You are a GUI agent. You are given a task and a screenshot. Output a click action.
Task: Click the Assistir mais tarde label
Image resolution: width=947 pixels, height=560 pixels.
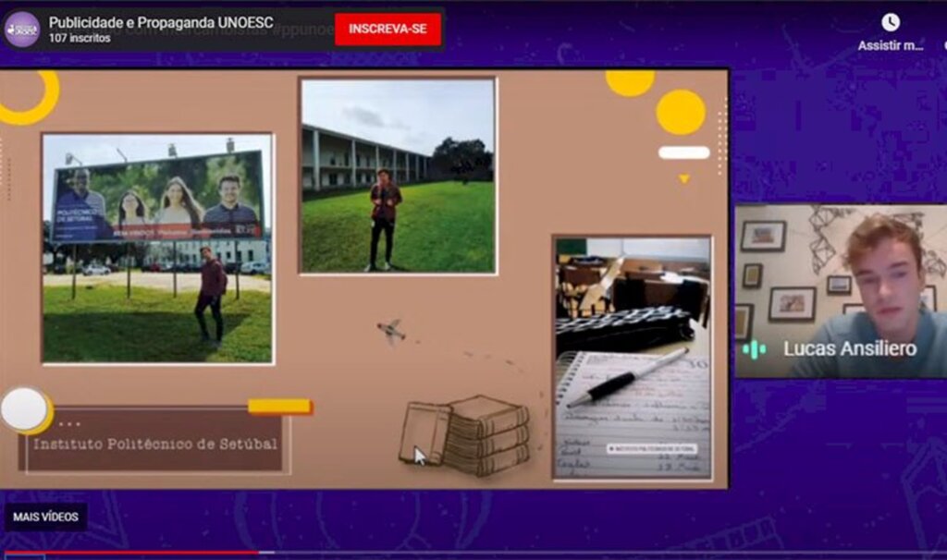tap(890, 45)
